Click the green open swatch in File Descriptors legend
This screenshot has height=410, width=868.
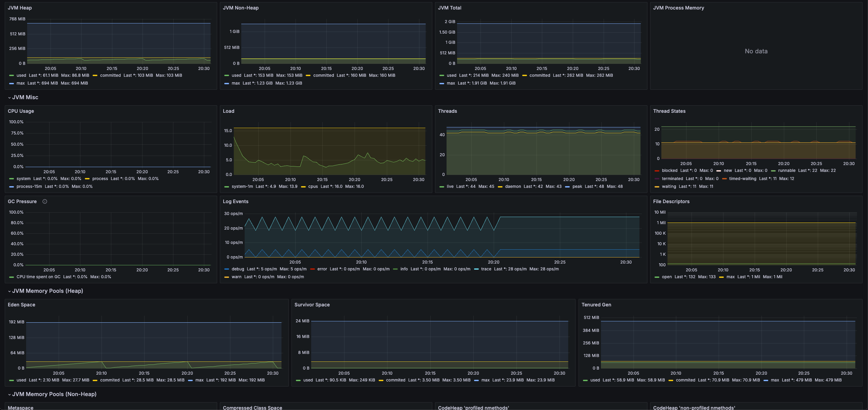[x=657, y=277]
